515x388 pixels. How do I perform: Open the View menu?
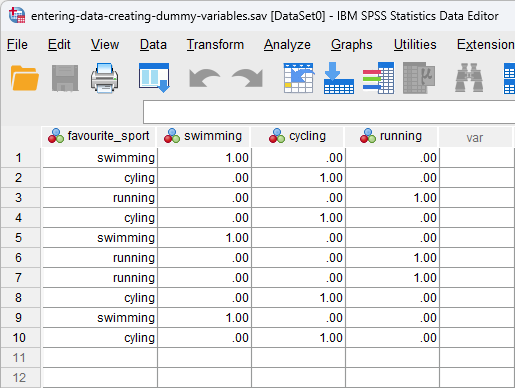tap(105, 45)
